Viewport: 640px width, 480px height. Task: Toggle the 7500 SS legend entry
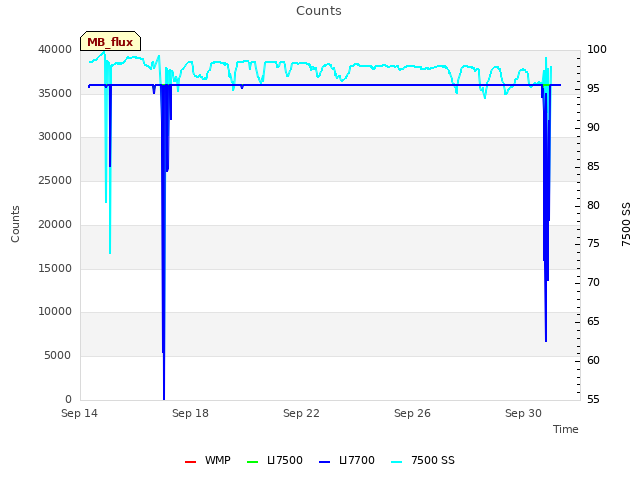tap(423, 460)
